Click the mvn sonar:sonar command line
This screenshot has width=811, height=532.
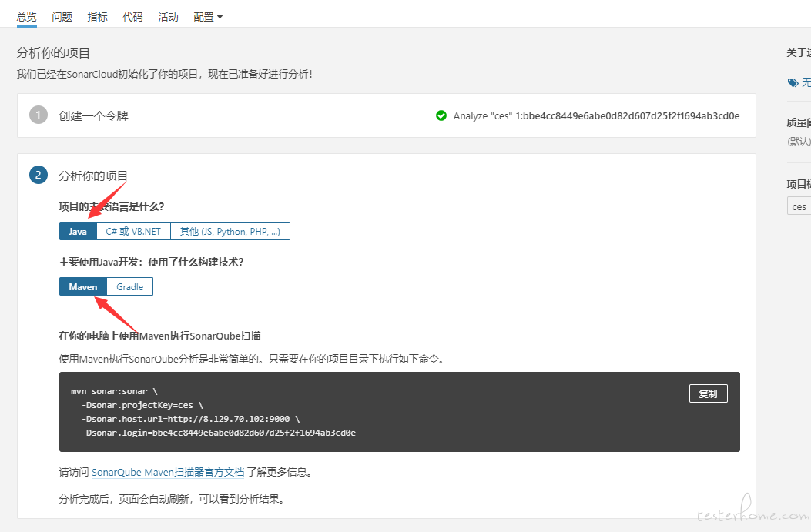coord(114,391)
